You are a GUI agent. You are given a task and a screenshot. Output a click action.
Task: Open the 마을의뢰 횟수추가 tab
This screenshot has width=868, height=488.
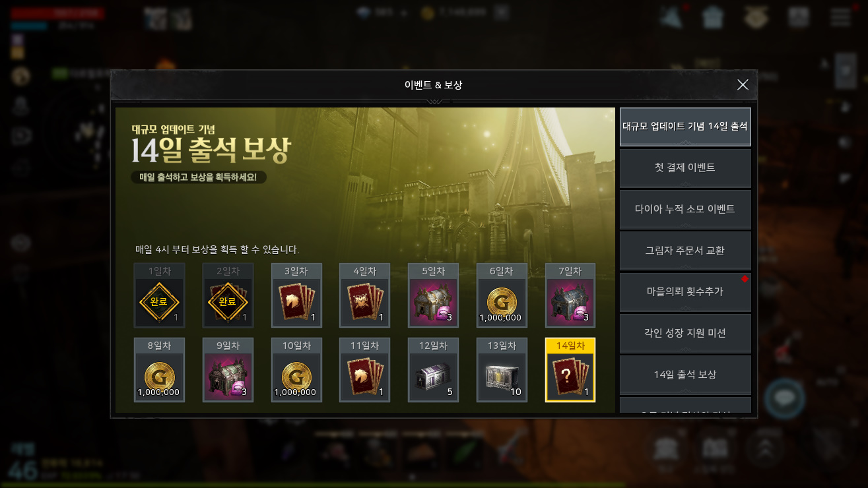pyautogui.click(x=685, y=291)
